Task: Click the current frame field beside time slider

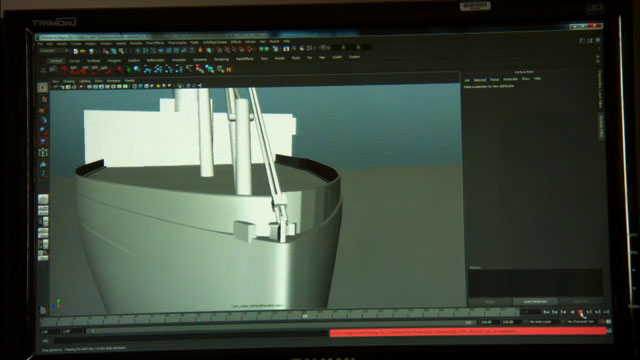Action: pos(530,312)
